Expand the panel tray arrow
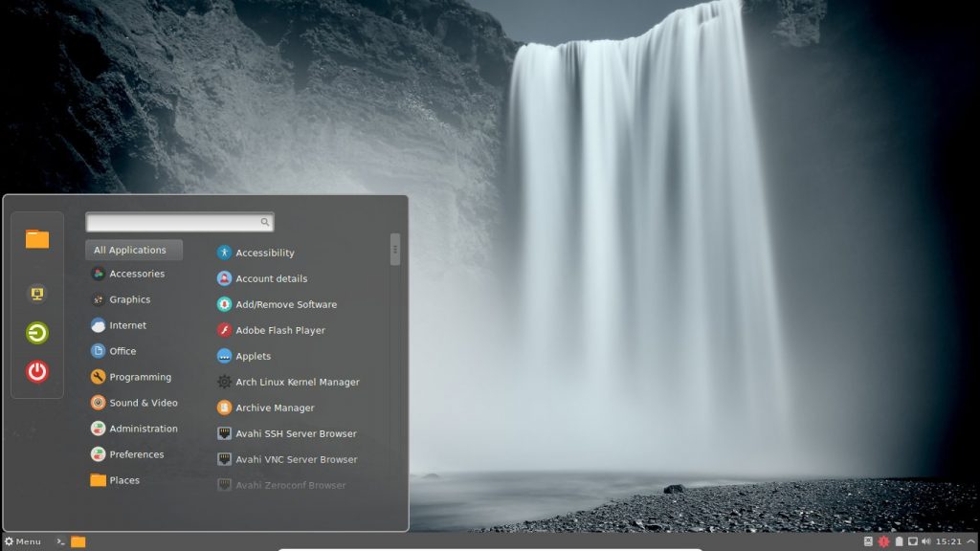This screenshot has height=551, width=980. [970, 541]
